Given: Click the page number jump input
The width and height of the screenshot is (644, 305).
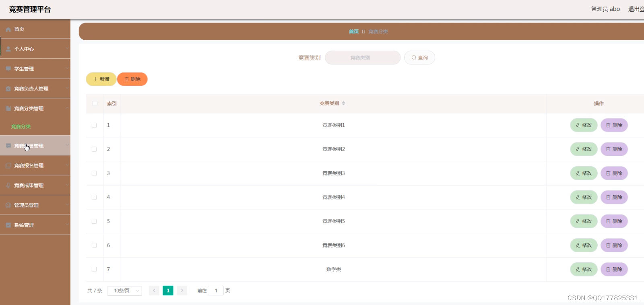Looking at the screenshot, I should point(216,291).
